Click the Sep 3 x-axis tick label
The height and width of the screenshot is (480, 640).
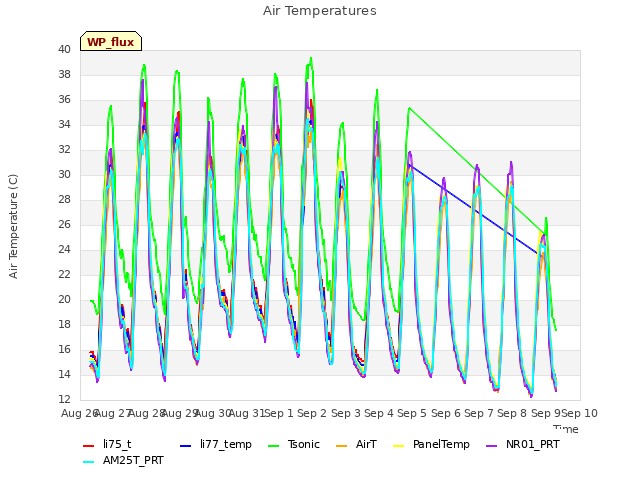coord(346,413)
